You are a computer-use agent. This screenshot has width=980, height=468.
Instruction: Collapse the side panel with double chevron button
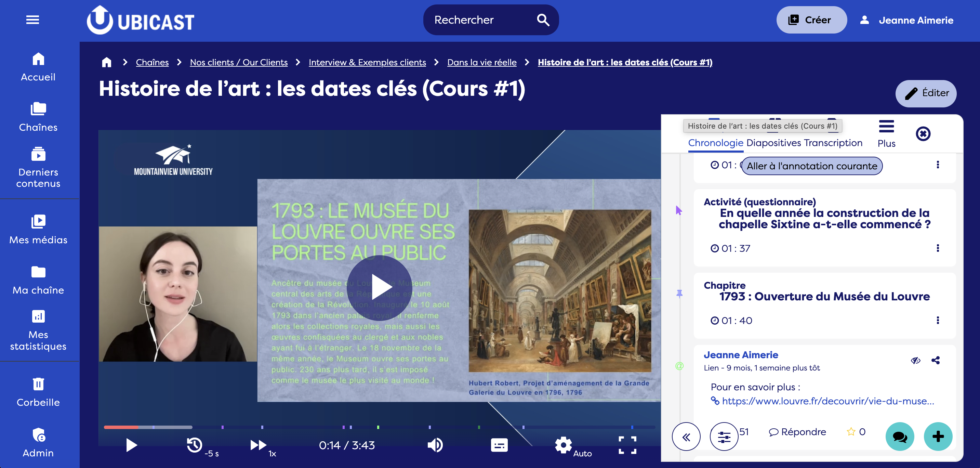(x=686, y=437)
